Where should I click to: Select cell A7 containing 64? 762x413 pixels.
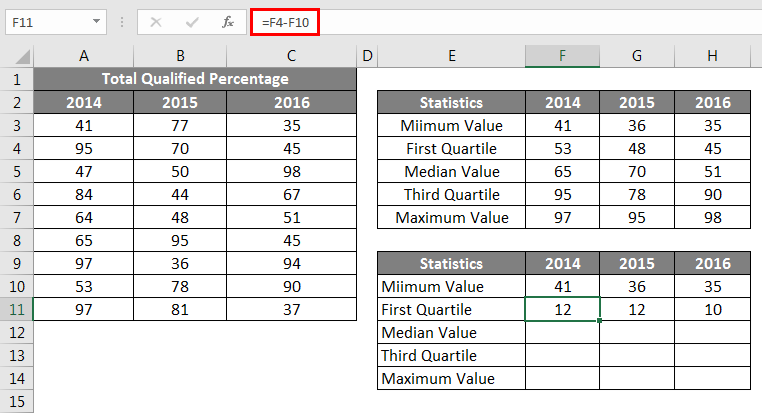coord(84,217)
